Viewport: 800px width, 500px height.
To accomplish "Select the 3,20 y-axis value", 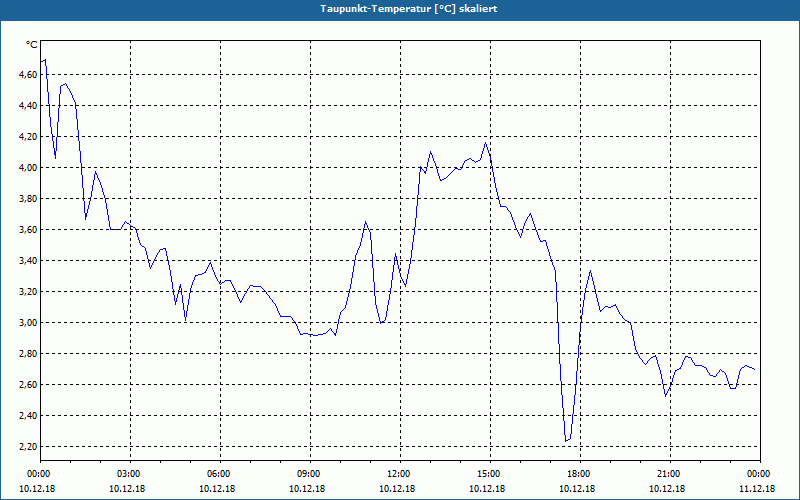I will coord(28,292).
